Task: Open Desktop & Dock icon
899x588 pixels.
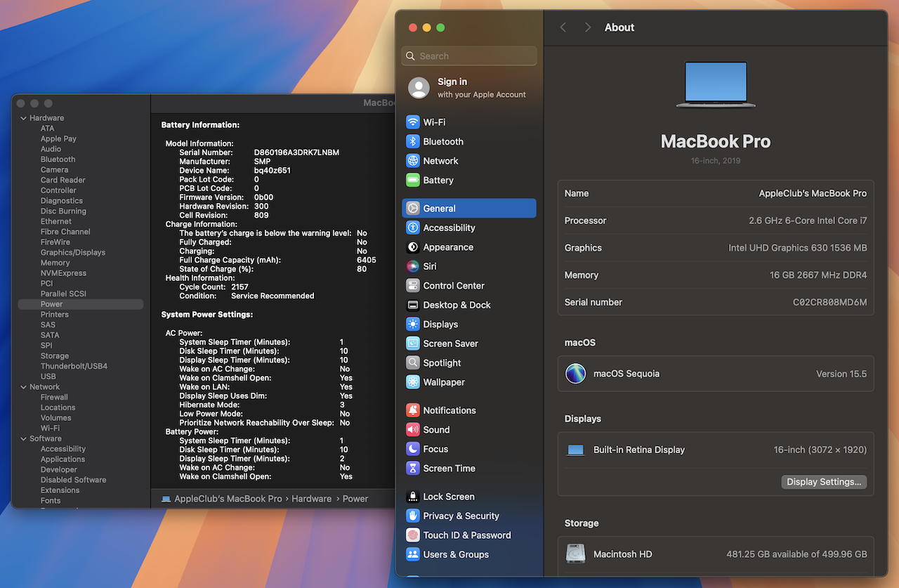Action: [413, 305]
